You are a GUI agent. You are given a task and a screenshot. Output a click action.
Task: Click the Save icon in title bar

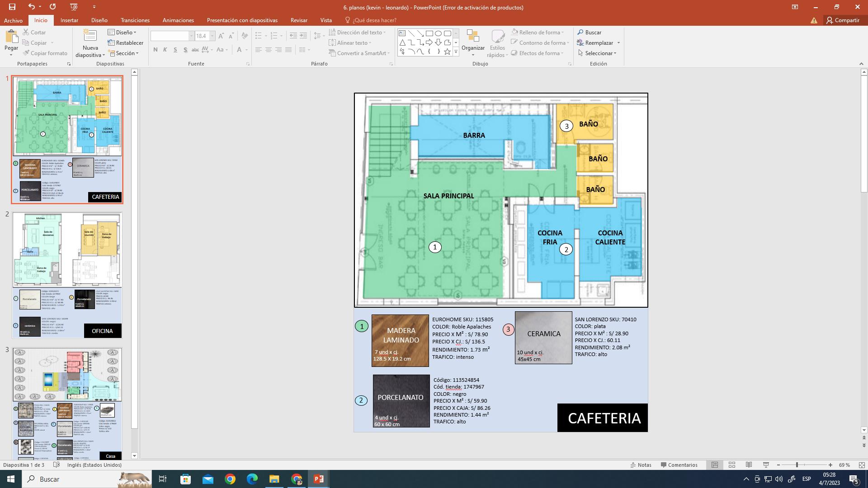pyautogui.click(x=12, y=7)
